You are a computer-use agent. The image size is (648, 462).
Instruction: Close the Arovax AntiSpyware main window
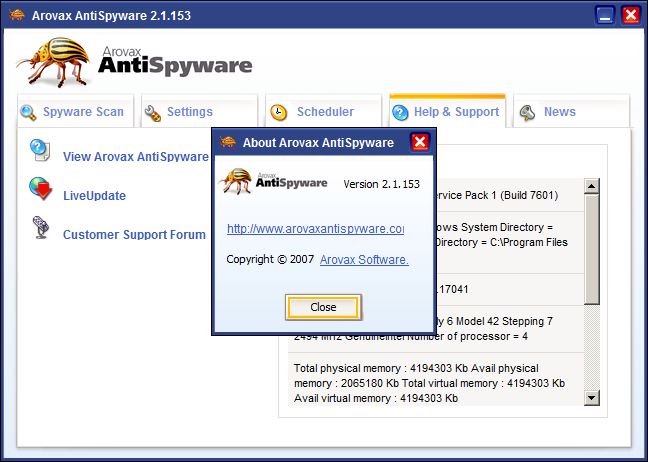tap(631, 16)
